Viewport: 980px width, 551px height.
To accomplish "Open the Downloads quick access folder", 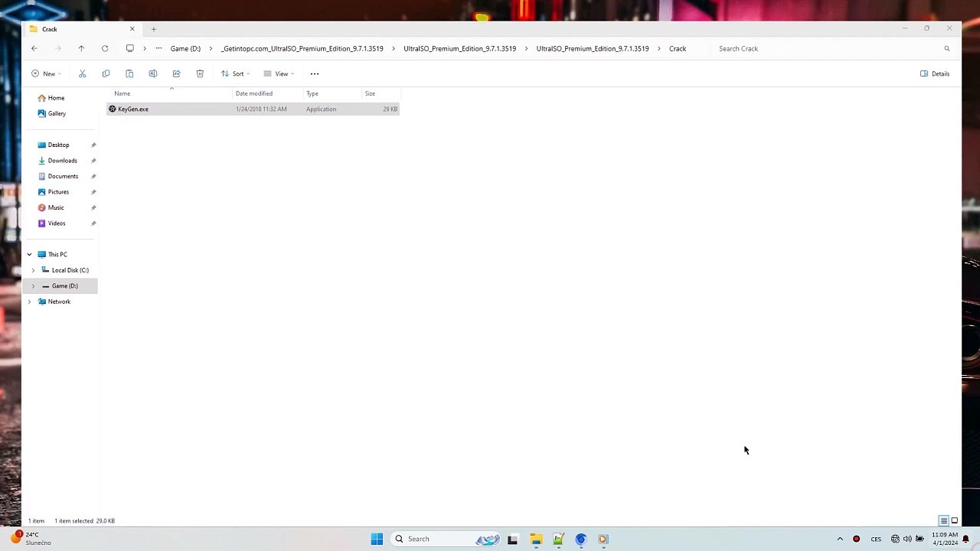I will tap(62, 161).
